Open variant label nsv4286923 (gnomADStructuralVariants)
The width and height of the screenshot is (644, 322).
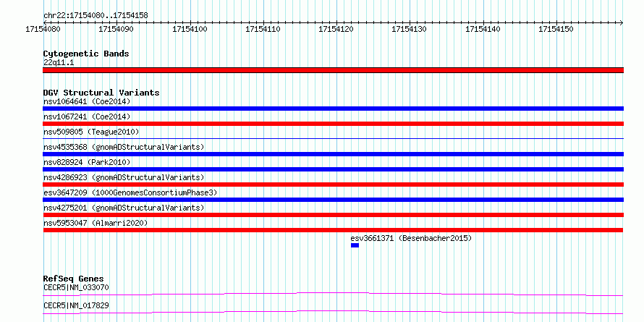pos(124,178)
